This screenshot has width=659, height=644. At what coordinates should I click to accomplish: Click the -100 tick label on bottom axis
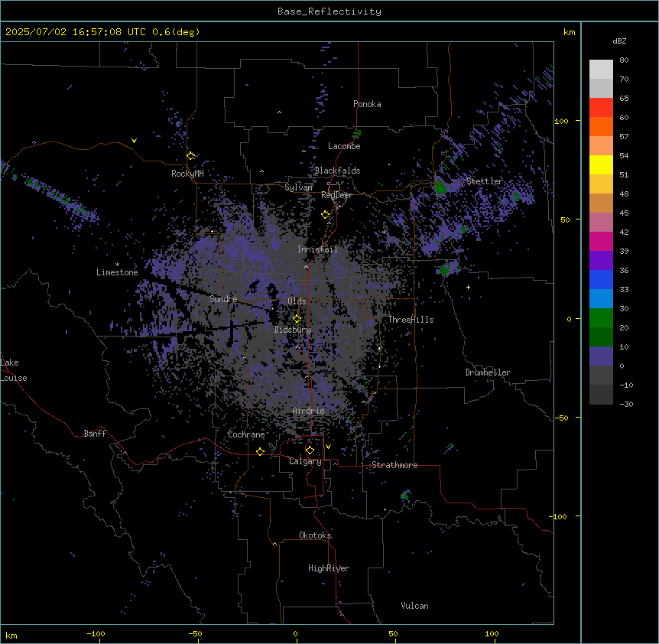coord(96,633)
